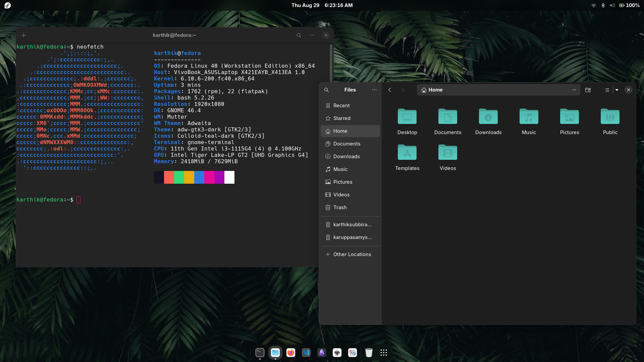Click the Files sidebar search icon
This screenshot has height=362, width=644.
tap(326, 90)
